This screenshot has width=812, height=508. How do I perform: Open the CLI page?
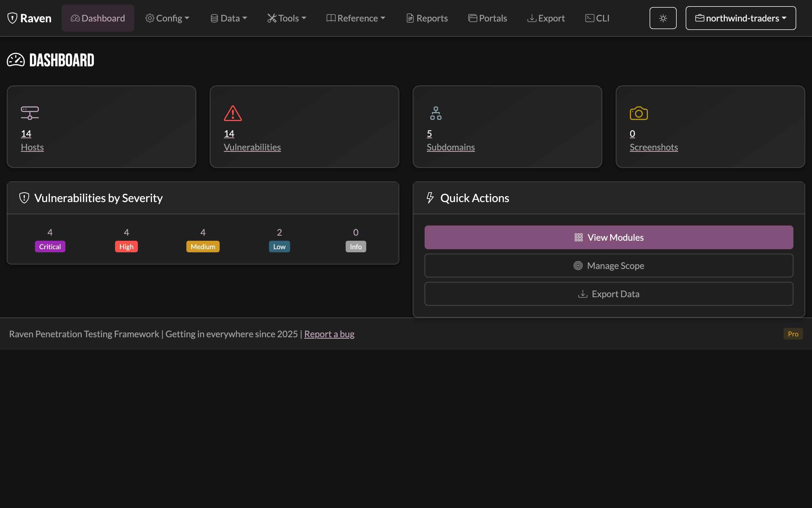(597, 18)
